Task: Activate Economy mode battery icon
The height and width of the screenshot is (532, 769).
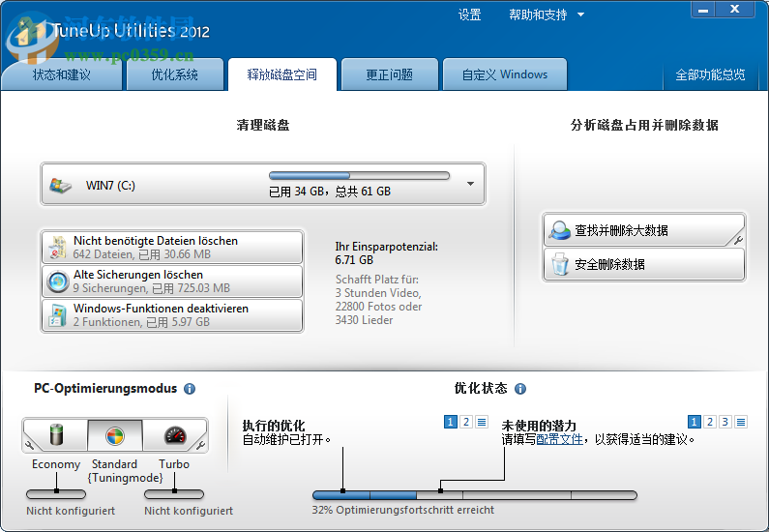Action: 57,434
